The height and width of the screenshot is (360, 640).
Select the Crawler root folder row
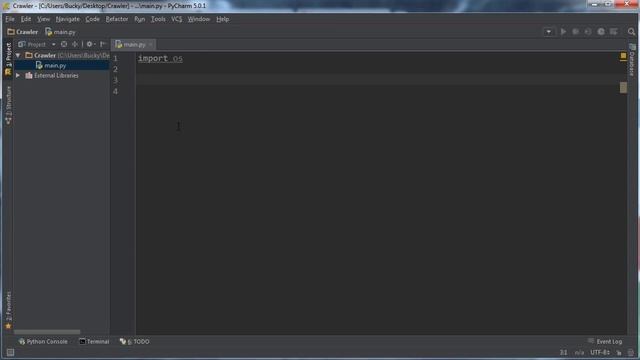(62, 55)
